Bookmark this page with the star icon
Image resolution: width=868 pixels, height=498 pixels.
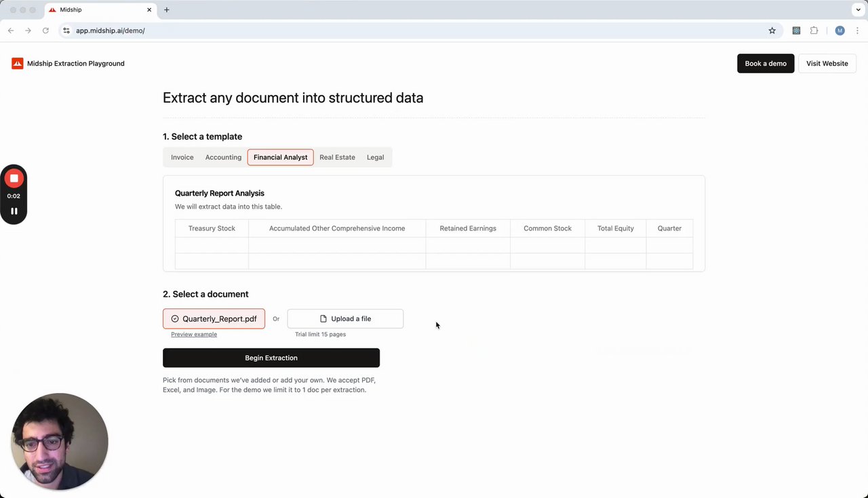coord(772,30)
